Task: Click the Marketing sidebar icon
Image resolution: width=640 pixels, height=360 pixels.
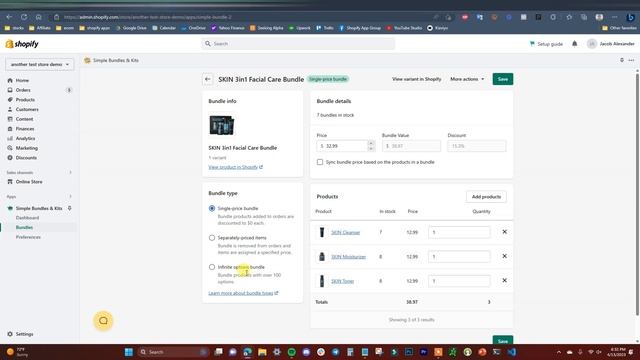Action: click(x=10, y=148)
